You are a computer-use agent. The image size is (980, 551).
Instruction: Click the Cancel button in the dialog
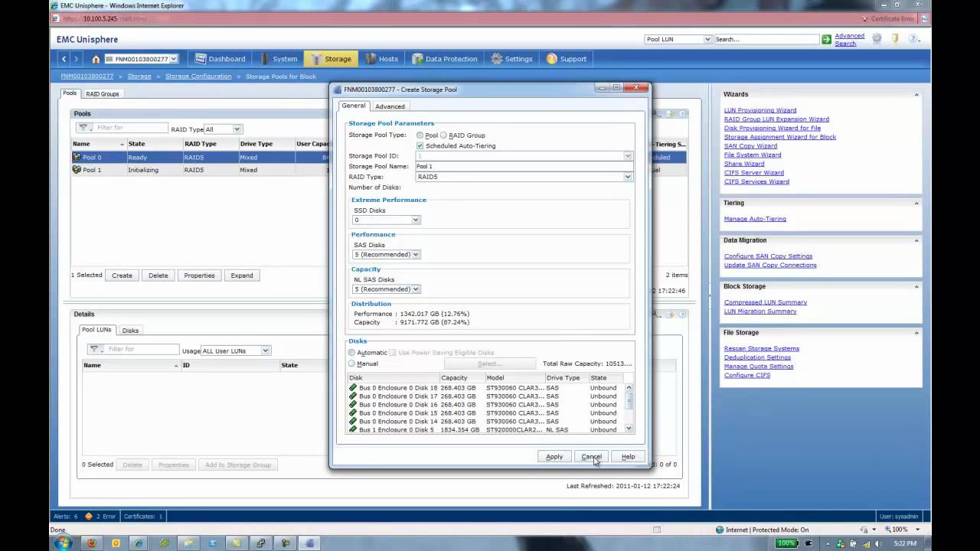[x=591, y=457]
